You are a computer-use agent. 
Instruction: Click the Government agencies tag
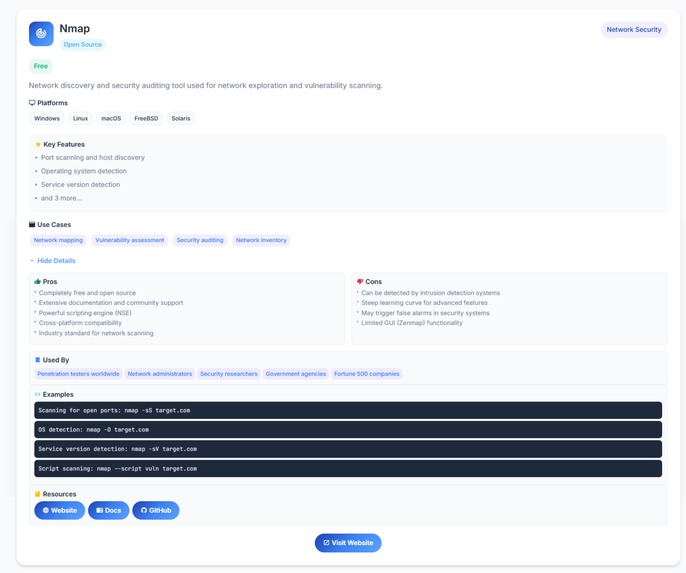(x=296, y=374)
